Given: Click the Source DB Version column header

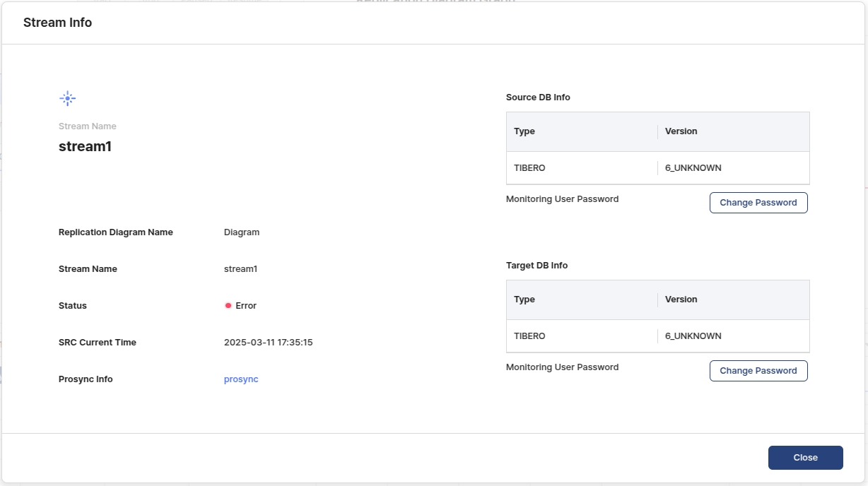Looking at the screenshot, I should (x=681, y=131).
